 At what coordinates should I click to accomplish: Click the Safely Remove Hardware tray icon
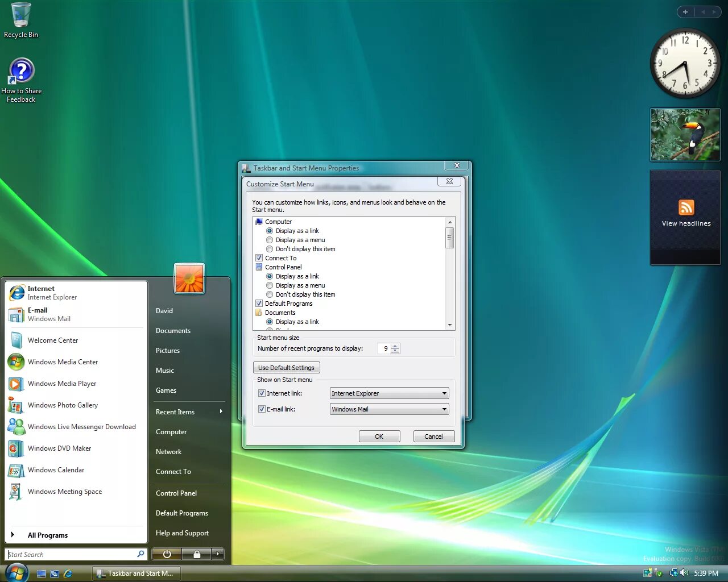[x=659, y=573]
